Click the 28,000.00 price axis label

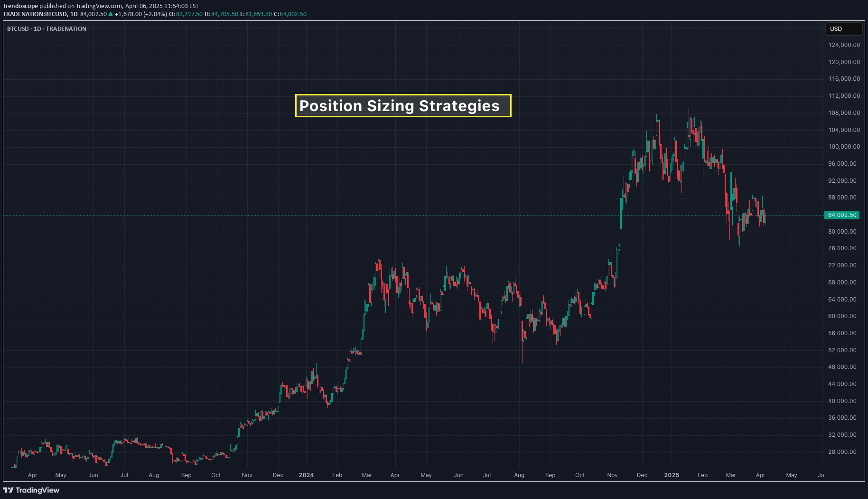click(842, 452)
